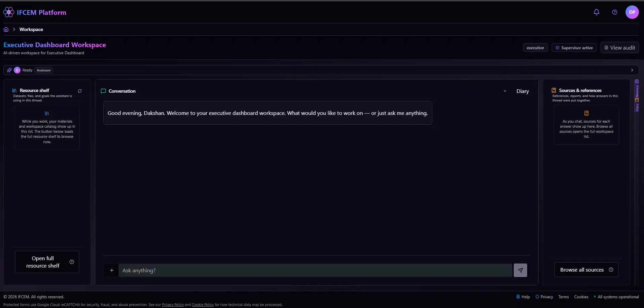Click the IFCEM Platform logo

click(x=35, y=12)
